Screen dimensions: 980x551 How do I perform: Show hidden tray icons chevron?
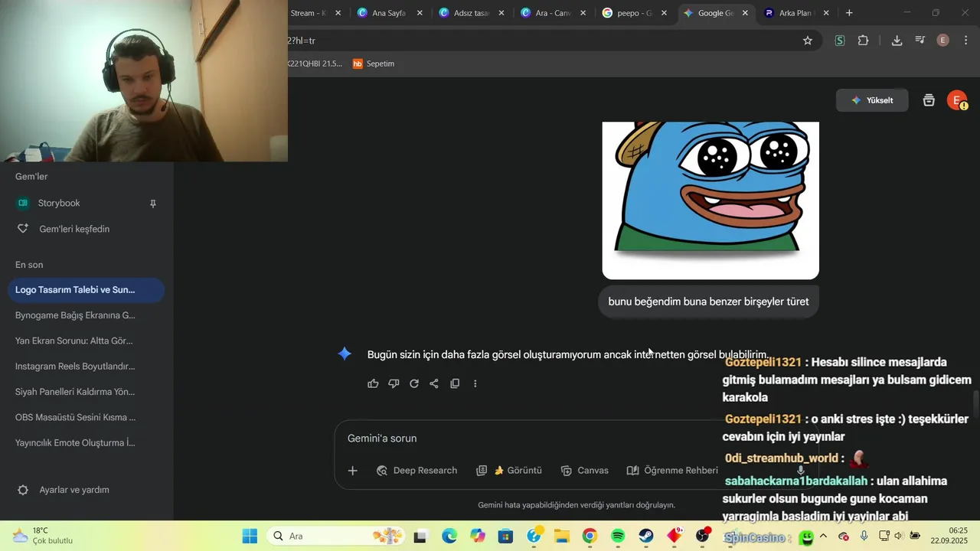pos(823,536)
